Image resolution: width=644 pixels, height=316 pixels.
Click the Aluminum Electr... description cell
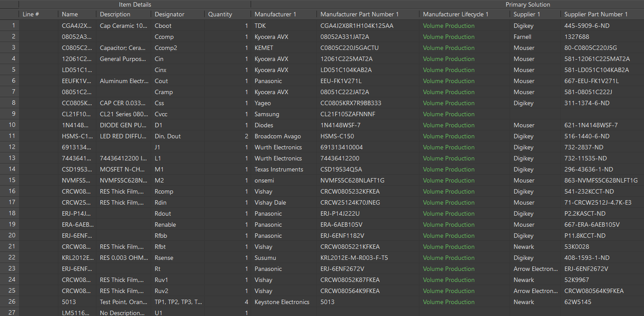(x=123, y=81)
